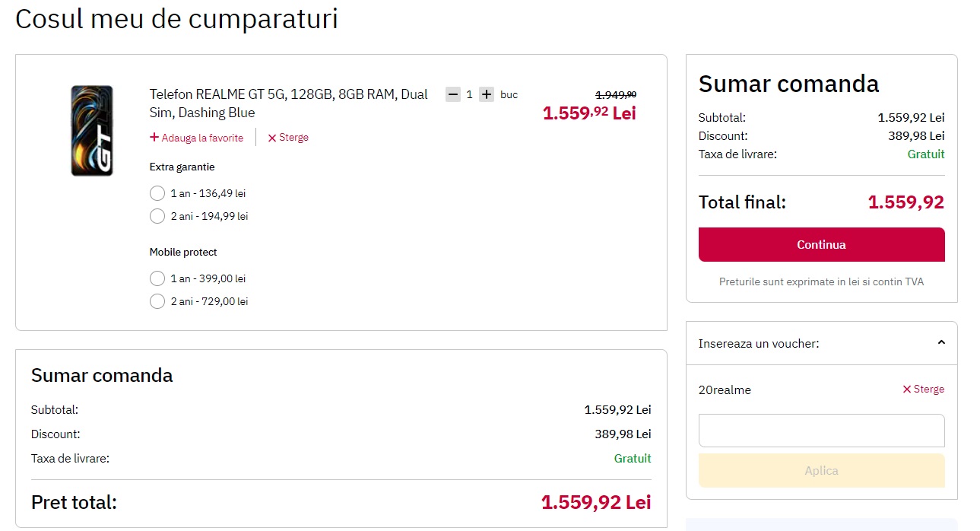Click the quantity value between stepper buttons
The height and width of the screenshot is (531, 980).
pos(470,94)
